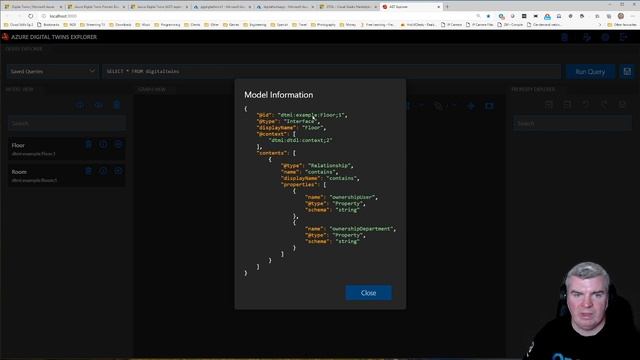View Floor model information icon
Screen dimensions: 640x360
pyautogui.click(x=103, y=144)
